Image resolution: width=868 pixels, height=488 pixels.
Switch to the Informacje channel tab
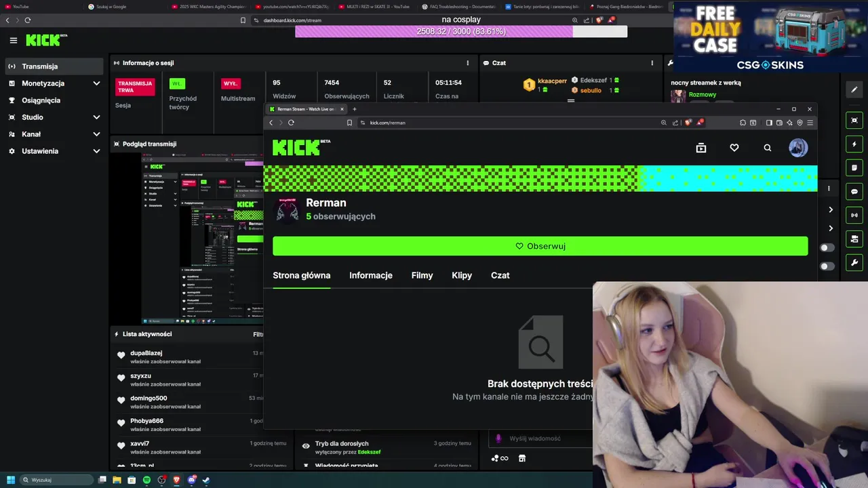pyautogui.click(x=371, y=275)
